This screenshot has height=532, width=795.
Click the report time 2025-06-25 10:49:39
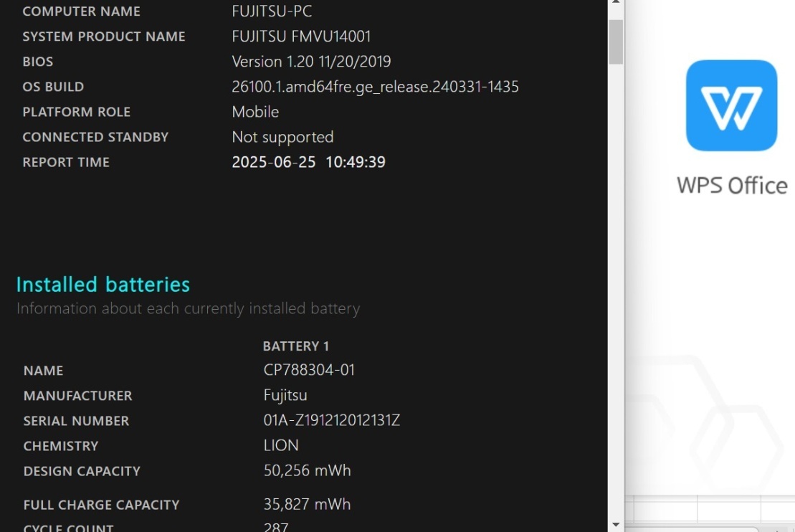pos(308,162)
